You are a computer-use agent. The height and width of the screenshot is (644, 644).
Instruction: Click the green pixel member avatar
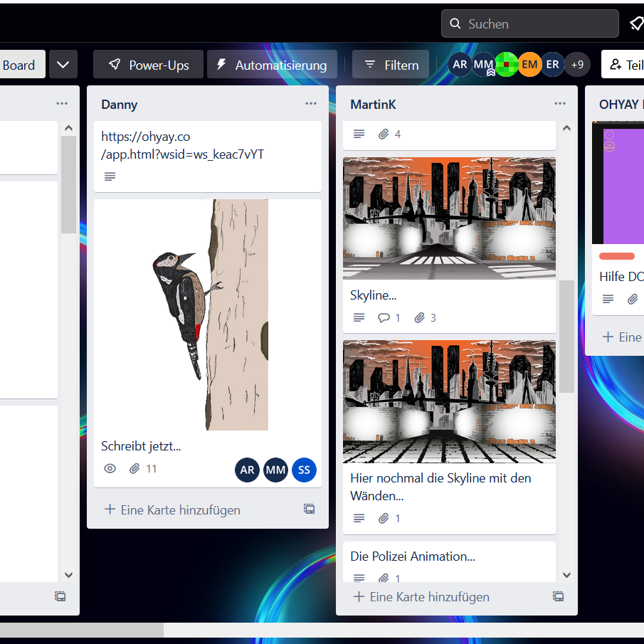507,65
